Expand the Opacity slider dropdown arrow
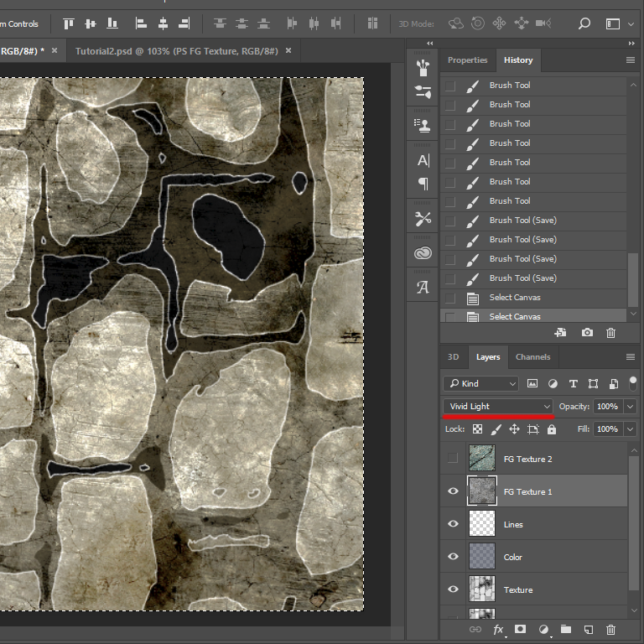 [631, 406]
